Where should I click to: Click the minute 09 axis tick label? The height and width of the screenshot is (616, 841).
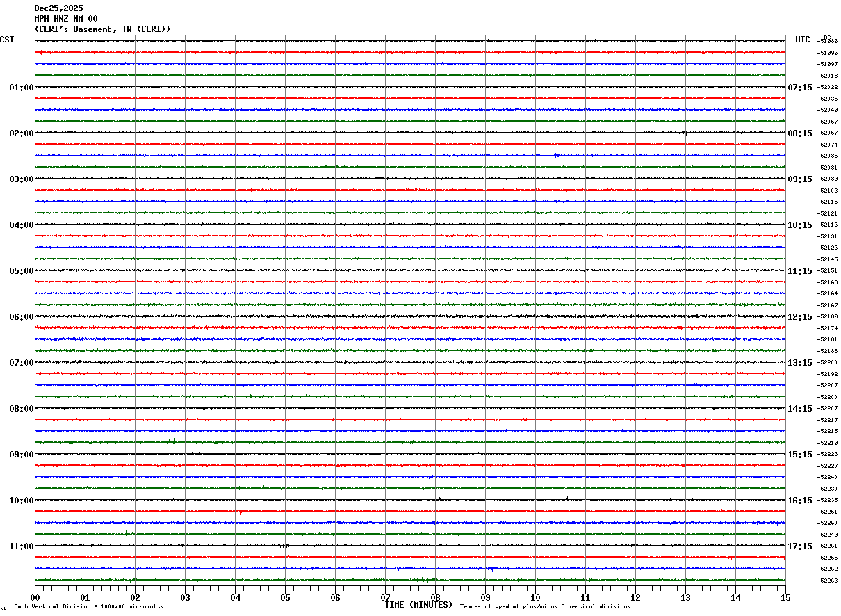tap(485, 597)
